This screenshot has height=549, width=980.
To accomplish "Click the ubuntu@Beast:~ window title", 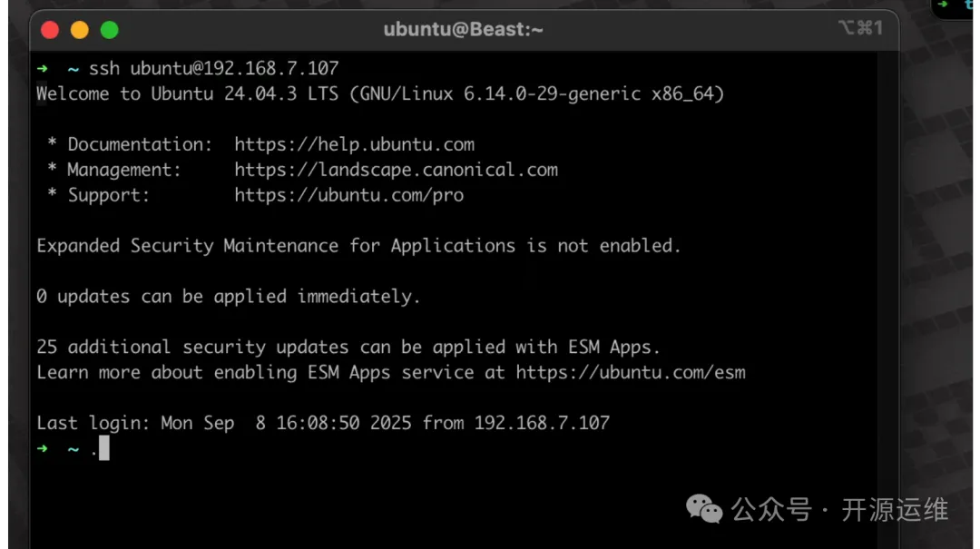I will point(463,30).
